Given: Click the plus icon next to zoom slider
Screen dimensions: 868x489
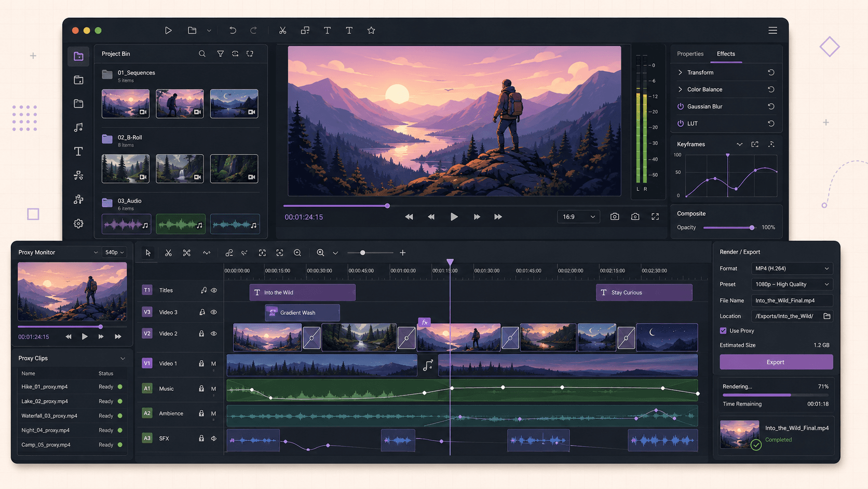Looking at the screenshot, I should point(403,253).
